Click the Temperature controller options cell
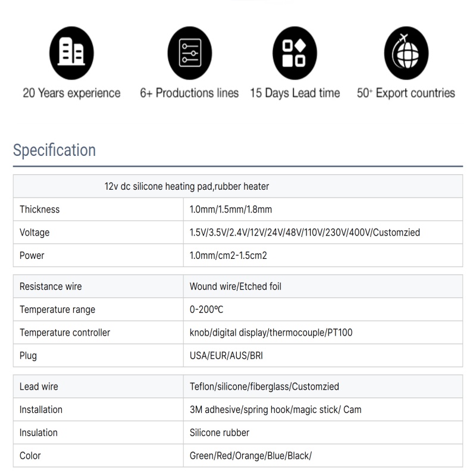476x476 pixels. pyautogui.click(x=271, y=333)
